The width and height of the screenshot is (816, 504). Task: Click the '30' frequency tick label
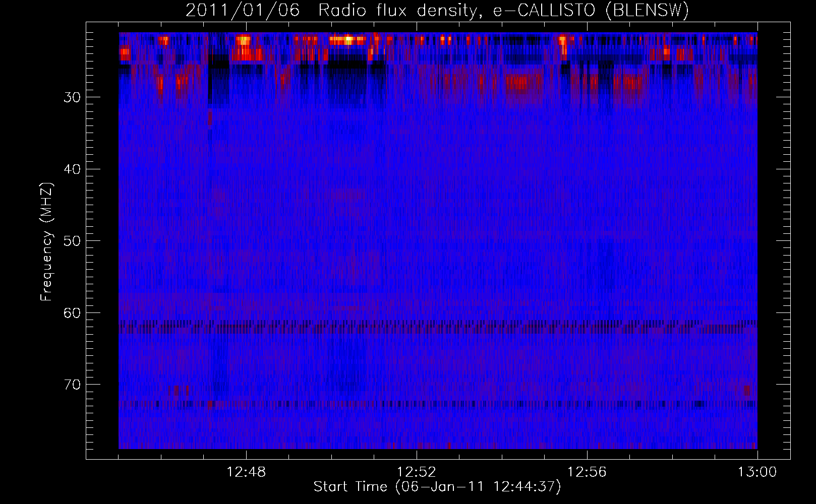72,97
